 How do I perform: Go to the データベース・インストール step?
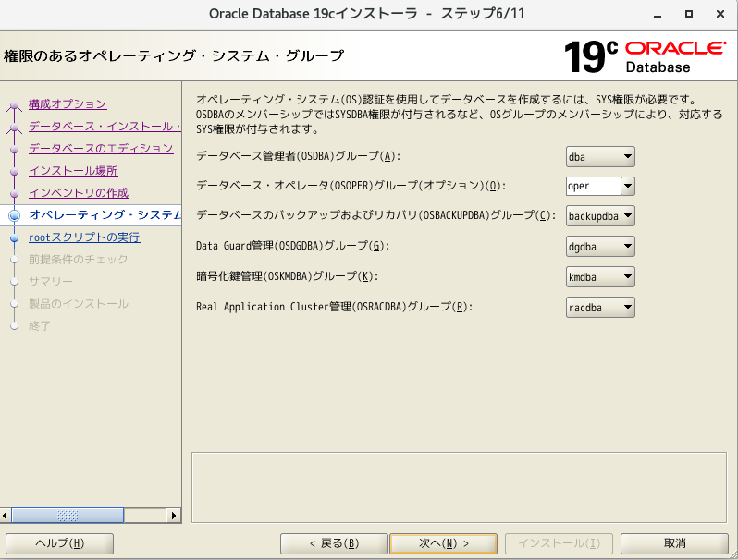(x=105, y=126)
